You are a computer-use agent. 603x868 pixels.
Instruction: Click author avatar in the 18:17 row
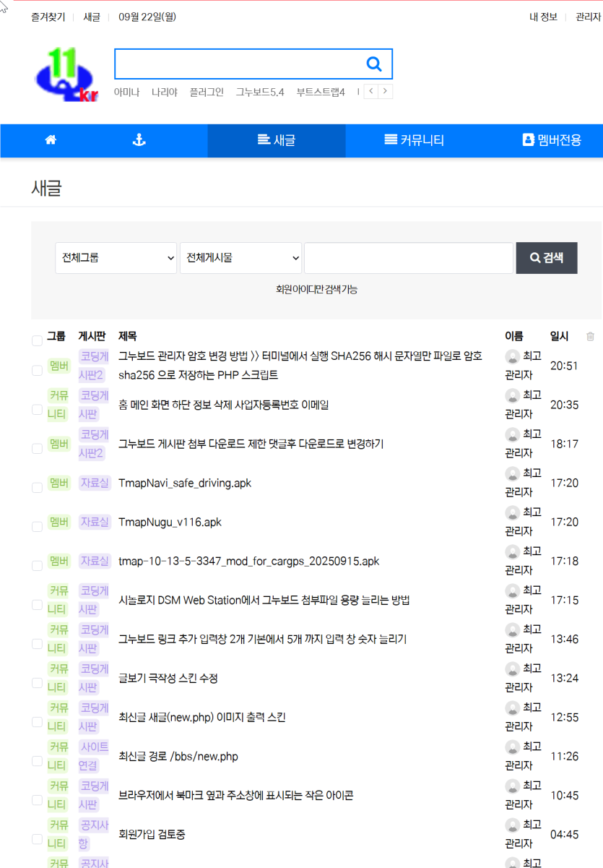tap(512, 434)
